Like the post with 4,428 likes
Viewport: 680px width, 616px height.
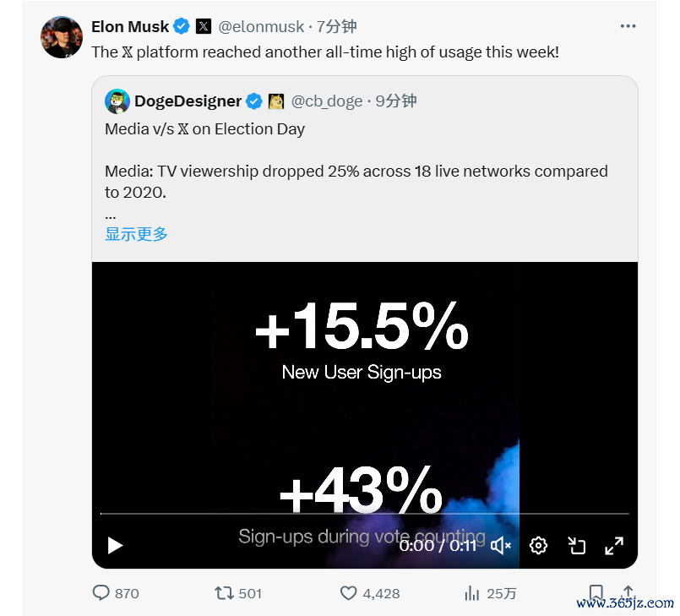pyautogui.click(x=349, y=593)
